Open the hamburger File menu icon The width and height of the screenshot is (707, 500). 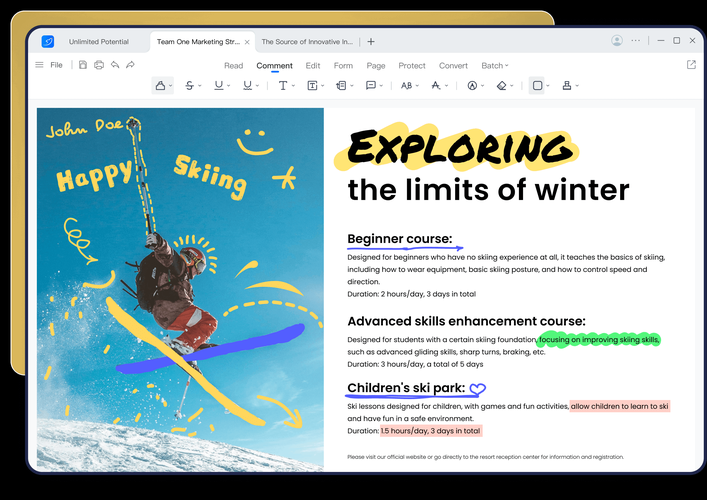pyautogui.click(x=39, y=65)
